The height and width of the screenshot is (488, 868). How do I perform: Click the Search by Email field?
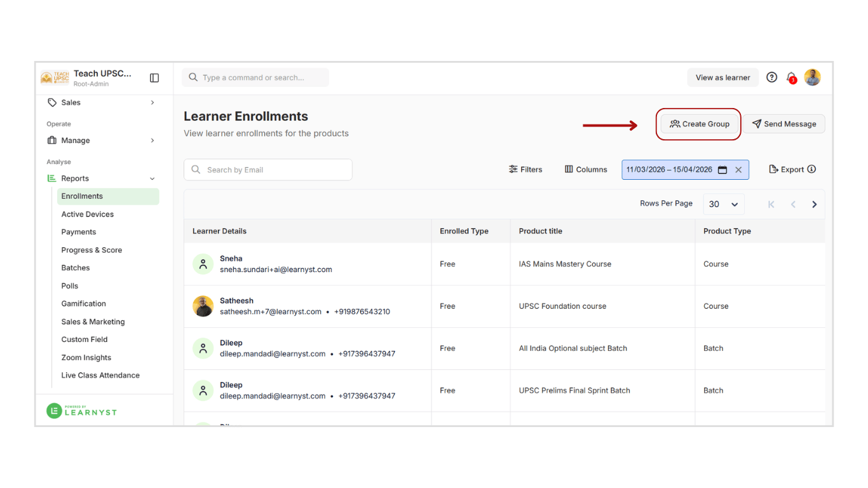point(268,170)
